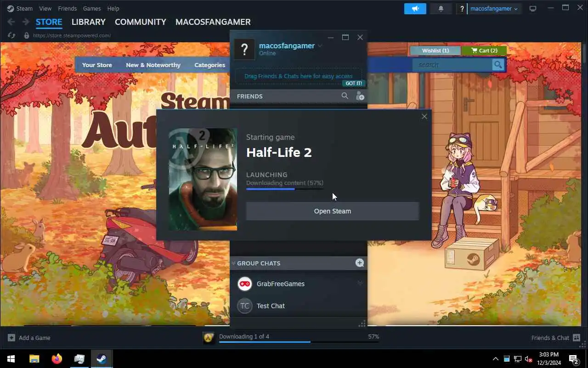Open Friends & Chat

(x=556, y=338)
